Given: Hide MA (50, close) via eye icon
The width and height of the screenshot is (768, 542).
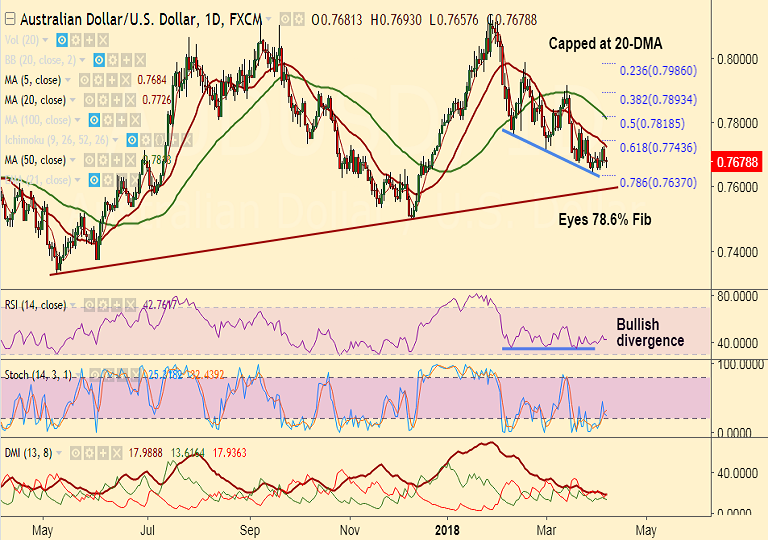Looking at the screenshot, I should click(x=89, y=160).
